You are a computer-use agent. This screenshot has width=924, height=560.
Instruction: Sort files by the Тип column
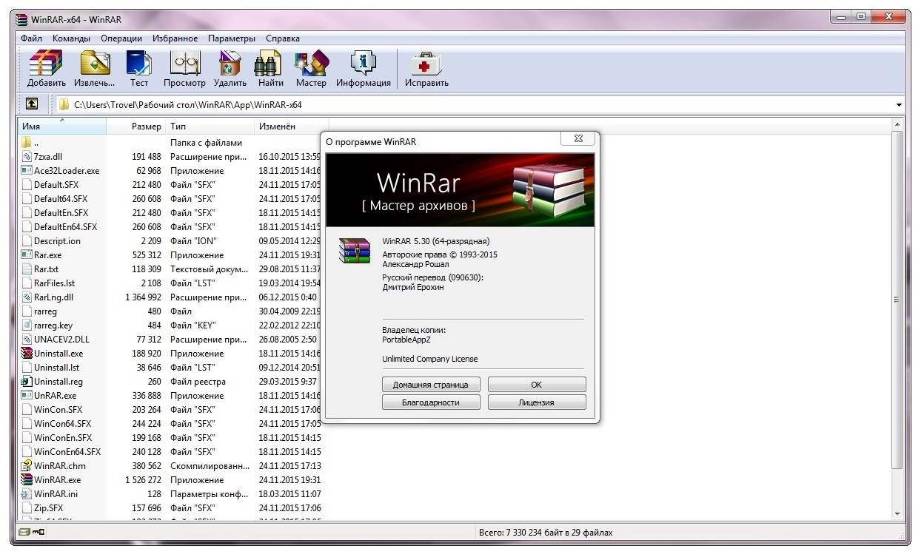(210, 126)
